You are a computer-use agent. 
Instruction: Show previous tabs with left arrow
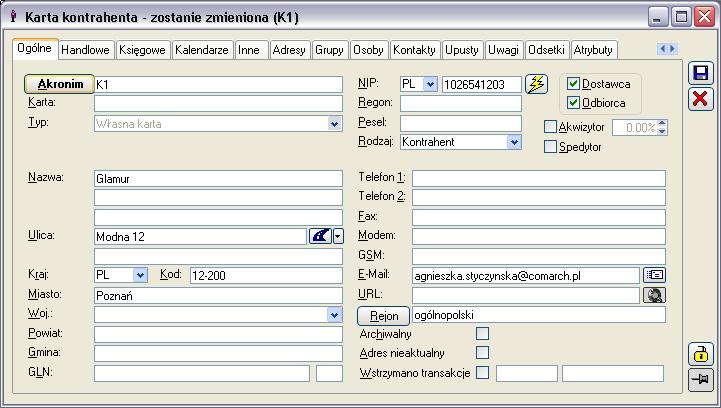[663, 49]
